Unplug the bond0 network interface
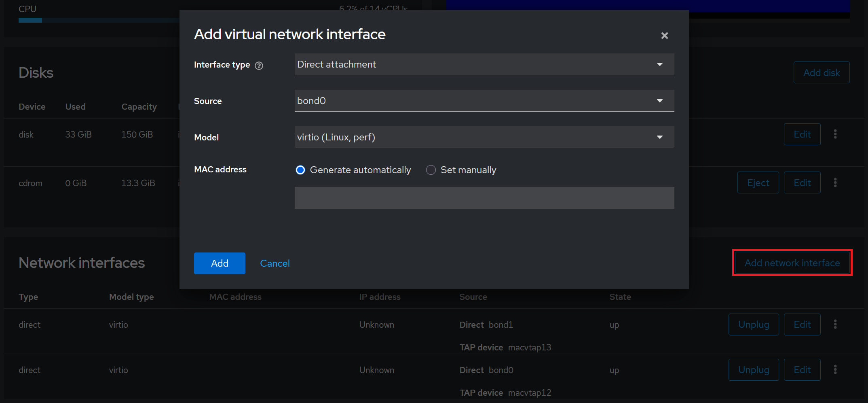This screenshot has height=403, width=868. click(754, 370)
